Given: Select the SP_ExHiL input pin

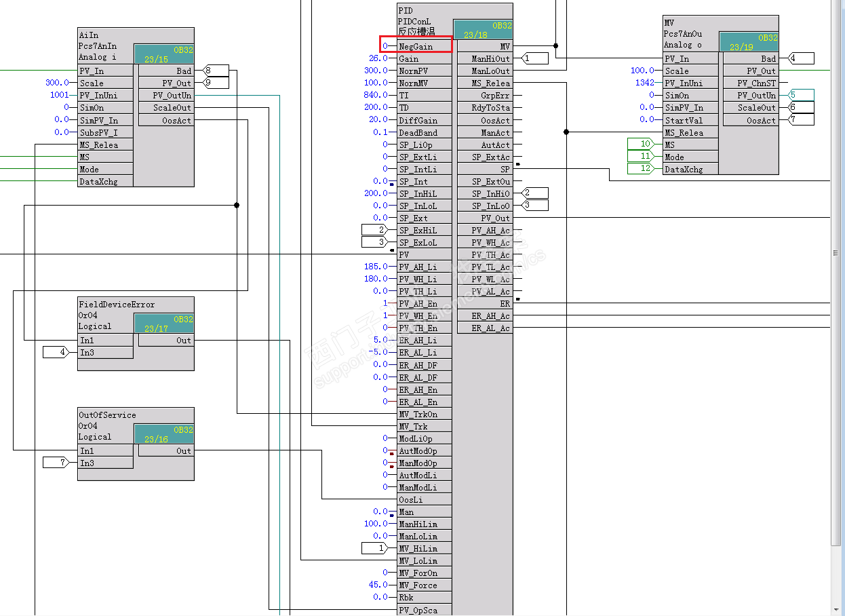Looking at the screenshot, I should tap(424, 230).
